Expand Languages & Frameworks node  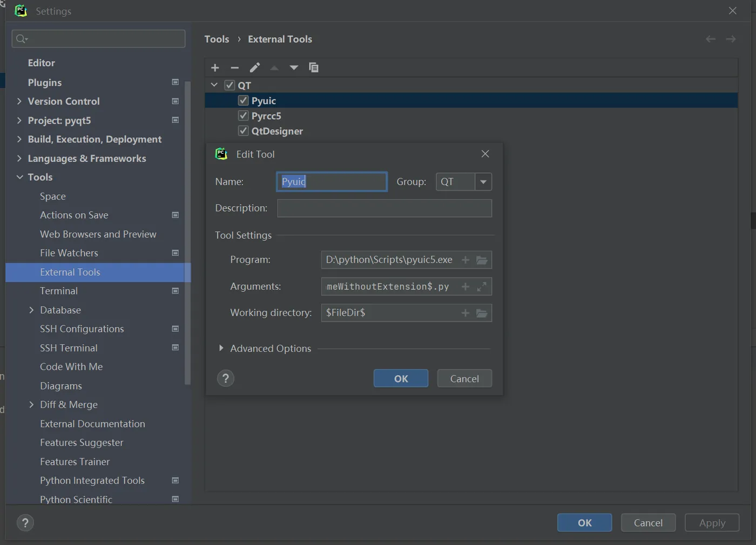(x=19, y=158)
